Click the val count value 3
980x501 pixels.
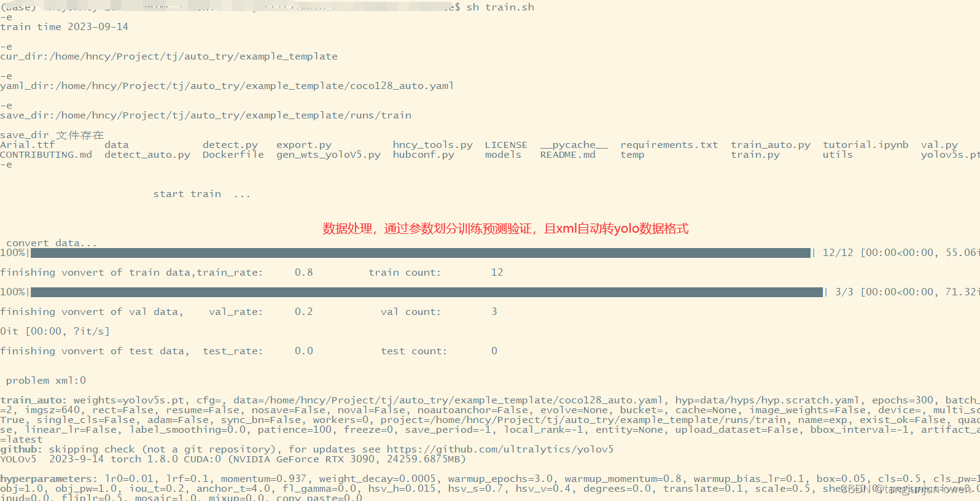(x=494, y=312)
